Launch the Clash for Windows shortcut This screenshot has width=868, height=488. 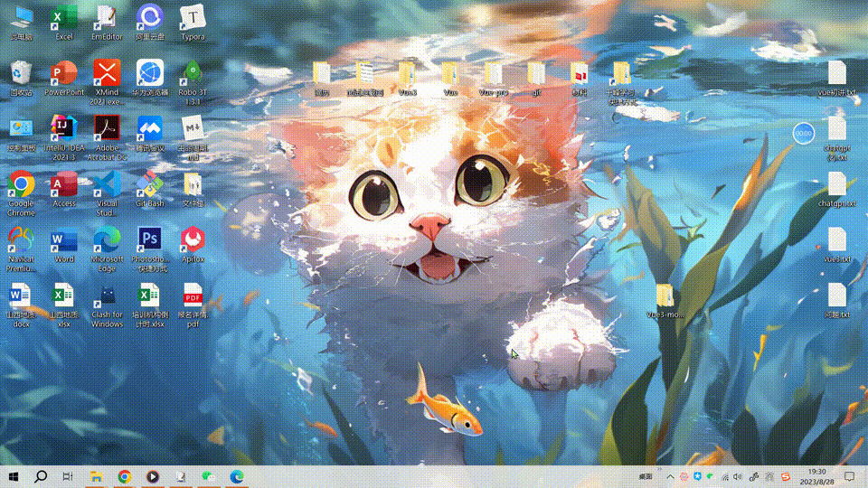tap(107, 305)
